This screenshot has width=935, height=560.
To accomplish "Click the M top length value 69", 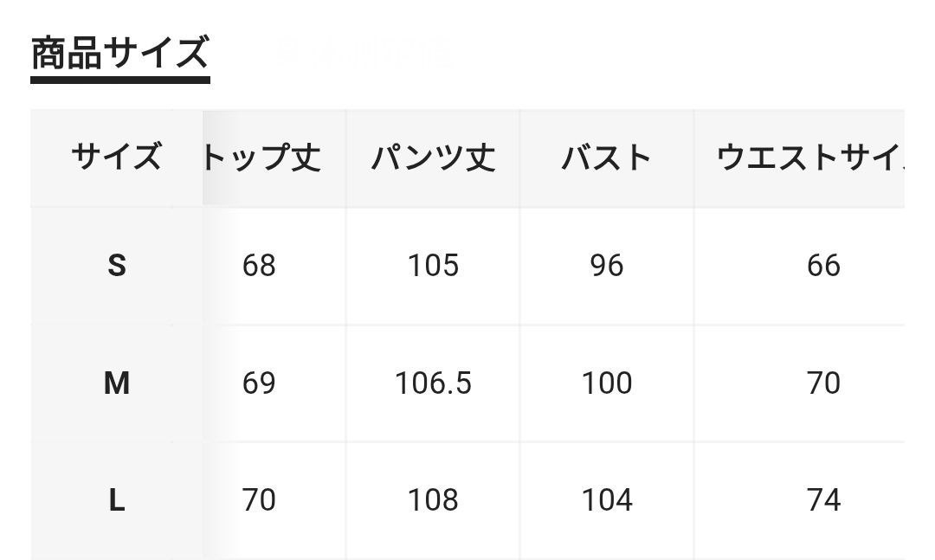I will coord(259,383).
